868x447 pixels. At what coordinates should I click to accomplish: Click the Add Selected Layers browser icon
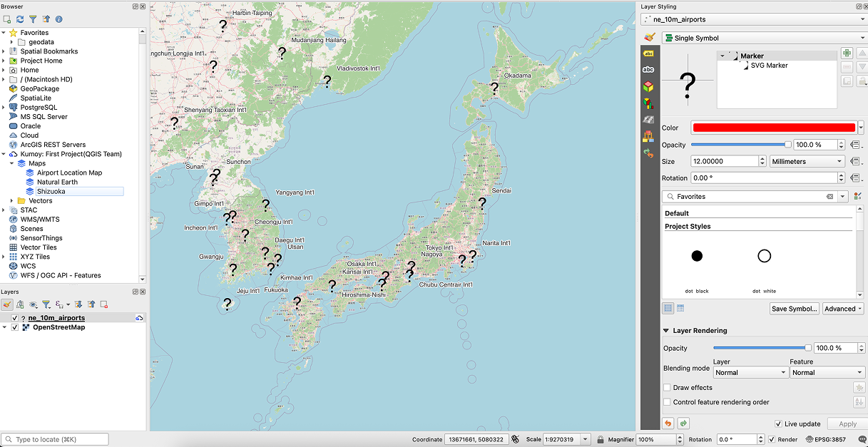(7, 19)
